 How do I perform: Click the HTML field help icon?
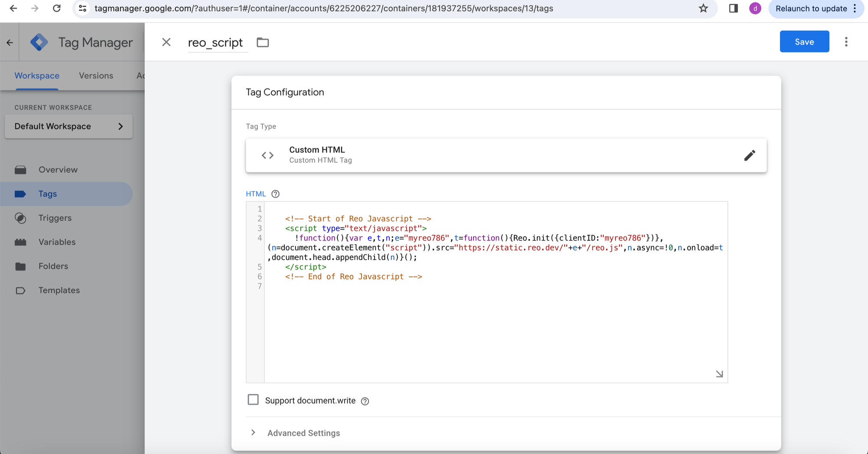point(275,194)
